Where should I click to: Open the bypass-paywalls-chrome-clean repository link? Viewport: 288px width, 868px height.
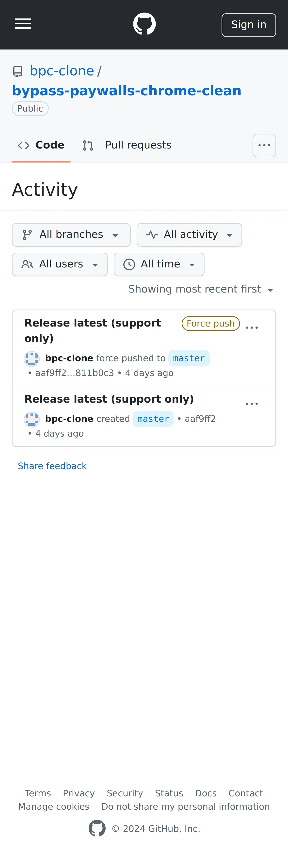[x=127, y=91]
